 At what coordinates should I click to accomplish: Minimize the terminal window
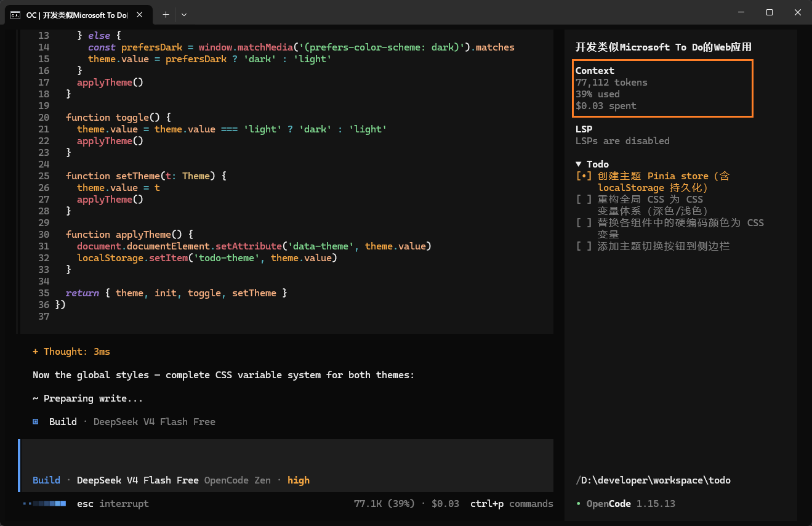[741, 12]
